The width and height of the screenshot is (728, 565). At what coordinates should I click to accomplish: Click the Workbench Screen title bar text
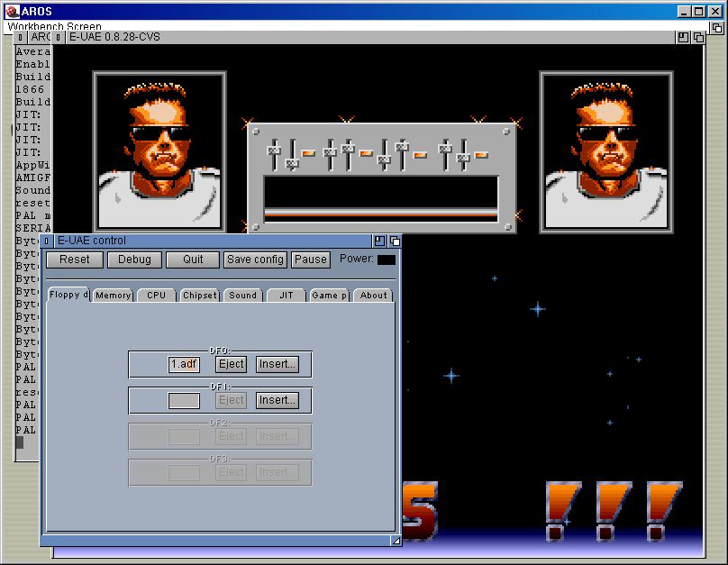click(x=54, y=26)
